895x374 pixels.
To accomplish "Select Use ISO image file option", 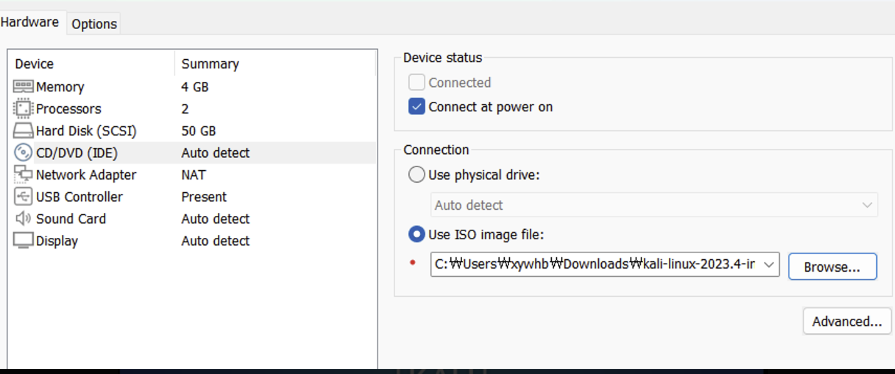I will pos(417,234).
